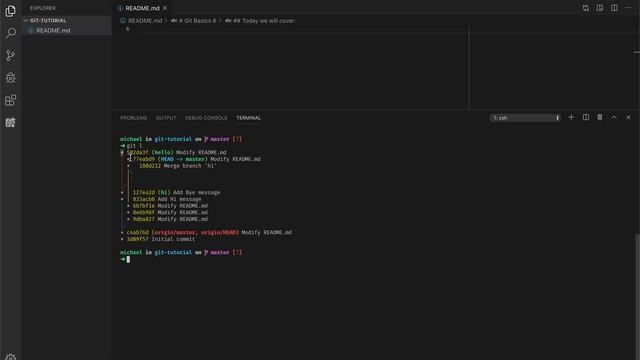Open the Search view in the activity bar
The width and height of the screenshot is (640, 360).
click(x=11, y=33)
